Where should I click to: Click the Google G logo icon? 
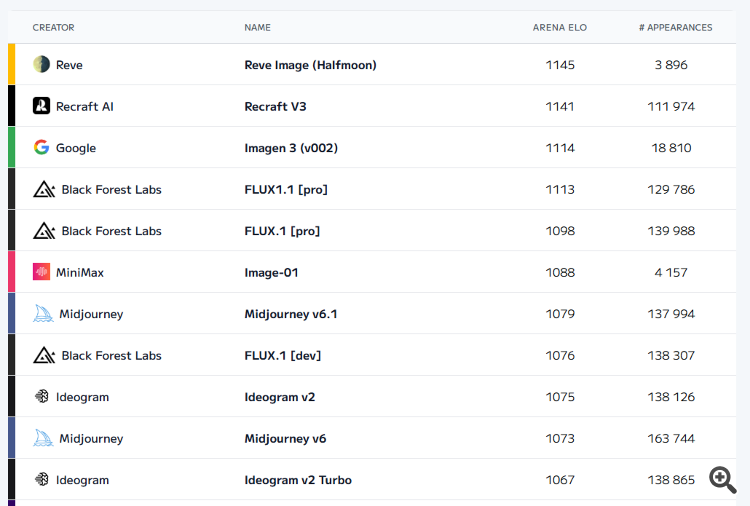[42, 147]
